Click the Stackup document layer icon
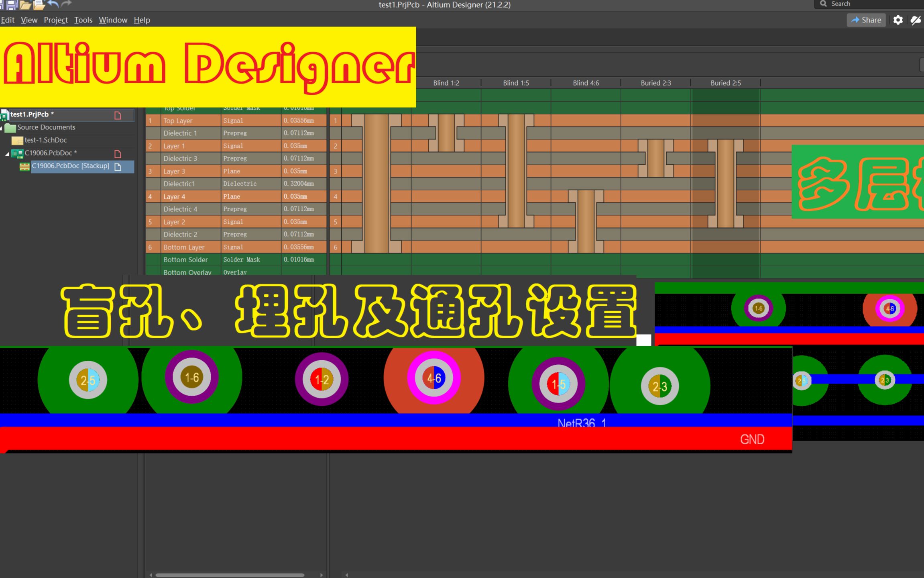 [24, 166]
